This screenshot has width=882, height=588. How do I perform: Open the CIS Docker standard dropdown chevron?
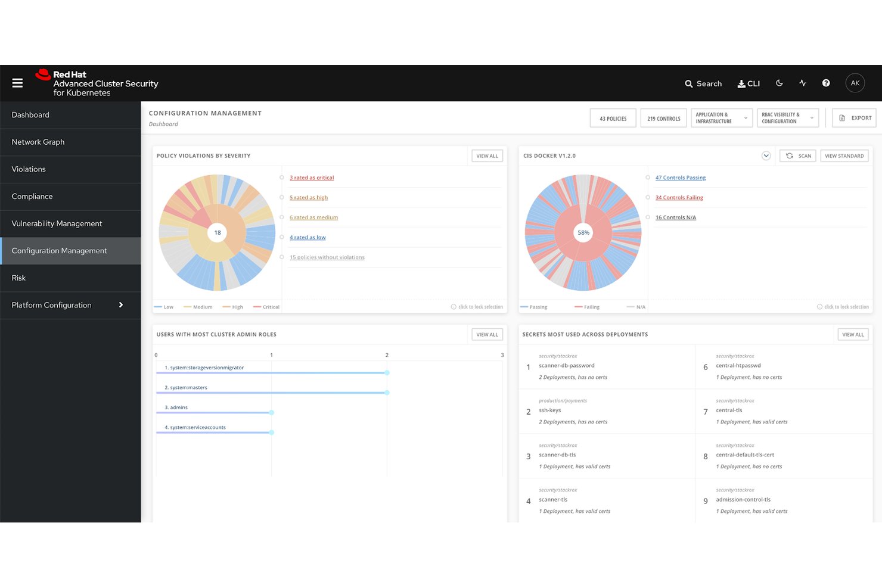pyautogui.click(x=766, y=156)
